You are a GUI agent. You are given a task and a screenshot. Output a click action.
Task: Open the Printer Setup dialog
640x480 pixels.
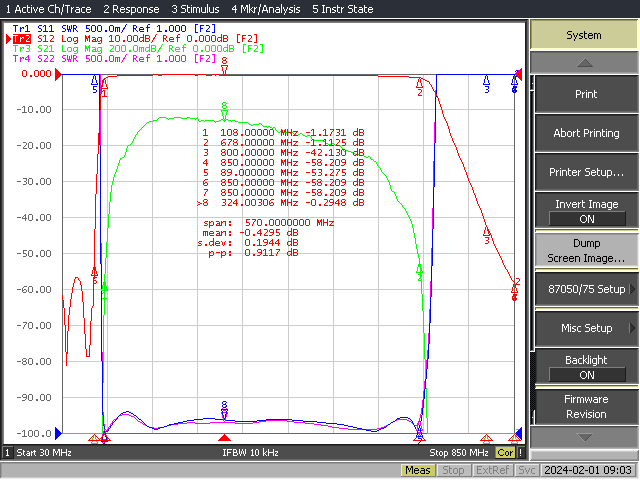tap(586, 172)
